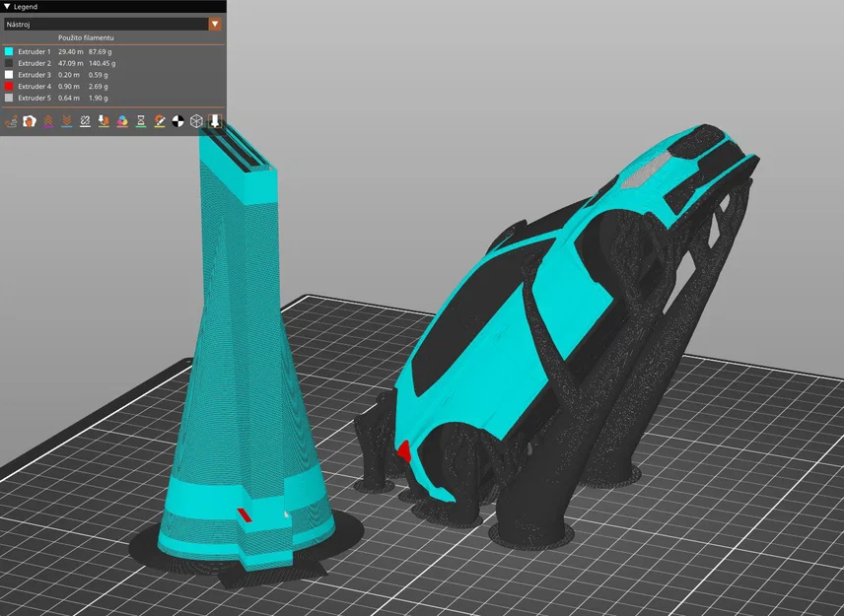Click the orange dropdown arrow button
Viewport: 844px width, 616px height.
(215, 25)
